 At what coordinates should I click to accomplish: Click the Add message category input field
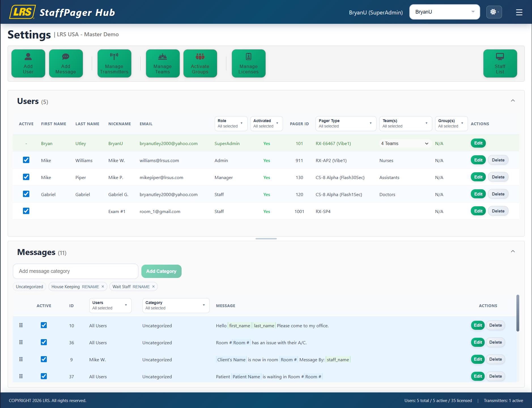click(75, 271)
